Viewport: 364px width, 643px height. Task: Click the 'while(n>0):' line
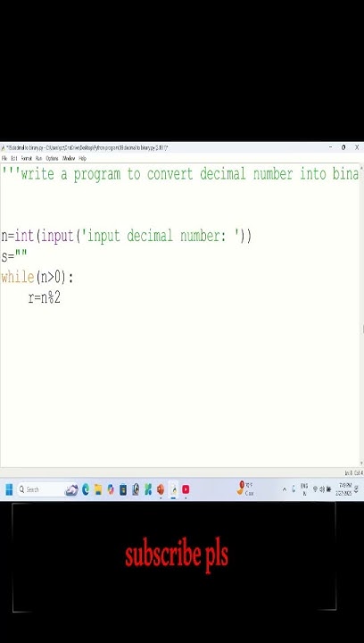tap(37, 278)
